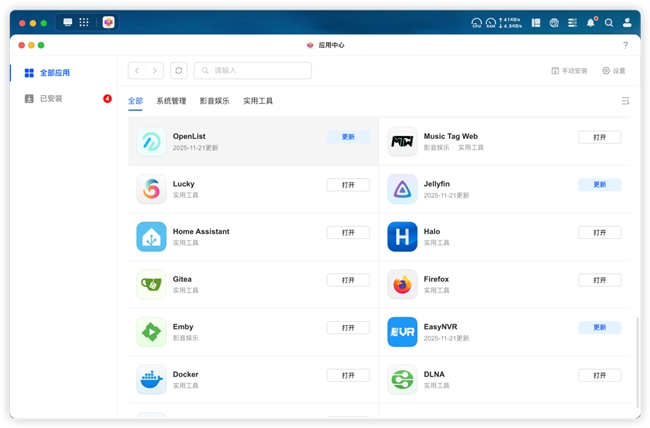Click the red badge 4 on 已安装
The height and width of the screenshot is (428, 650).
click(x=107, y=99)
